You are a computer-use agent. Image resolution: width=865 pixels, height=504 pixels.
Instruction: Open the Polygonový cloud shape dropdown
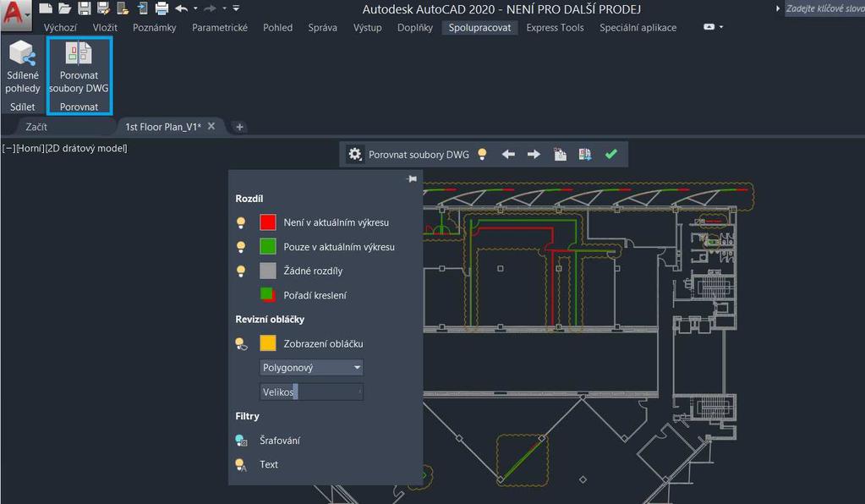coord(311,367)
